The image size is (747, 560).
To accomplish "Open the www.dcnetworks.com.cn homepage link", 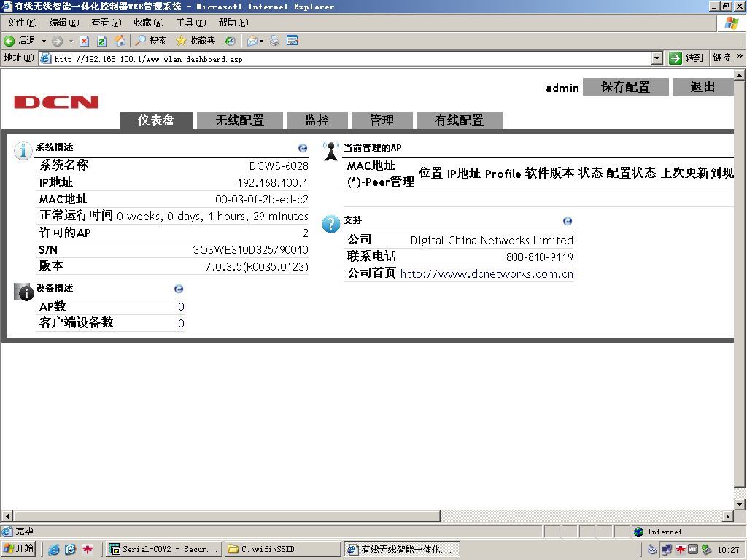I will pyautogui.click(x=487, y=274).
